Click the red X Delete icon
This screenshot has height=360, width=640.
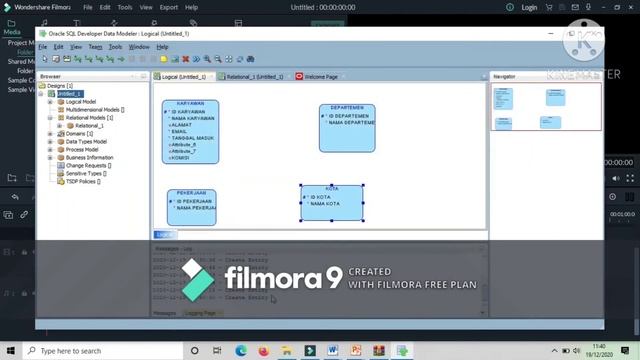[186, 59]
